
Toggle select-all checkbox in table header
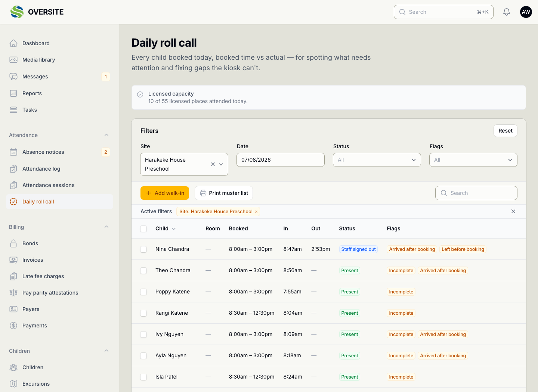click(x=143, y=228)
